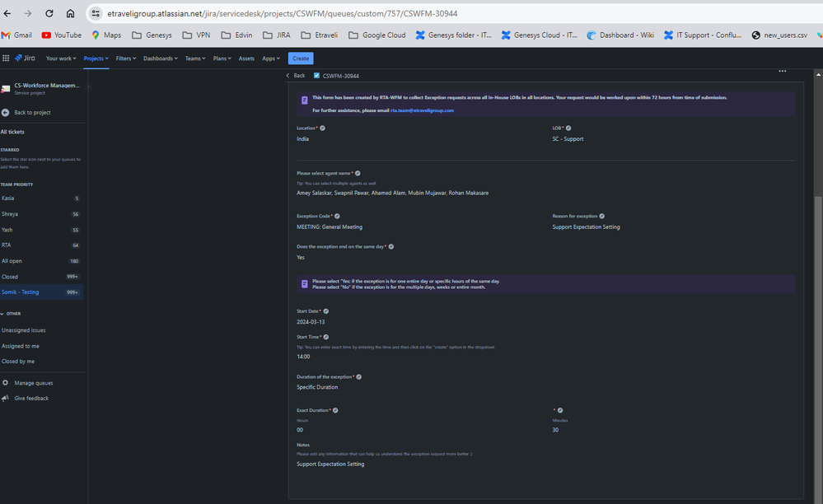Click the issue type checkbox icon before CSWFM-30944
The width and height of the screenshot is (823, 504).
[x=316, y=75]
